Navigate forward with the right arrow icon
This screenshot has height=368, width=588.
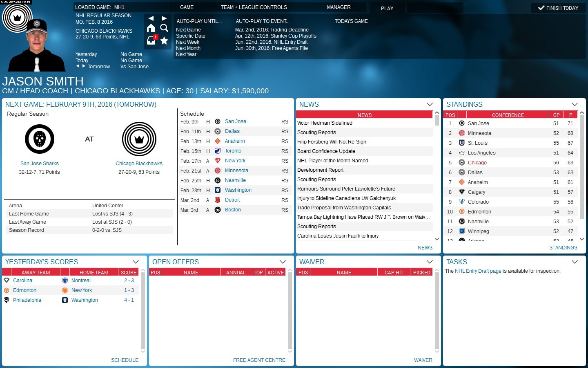164,18
